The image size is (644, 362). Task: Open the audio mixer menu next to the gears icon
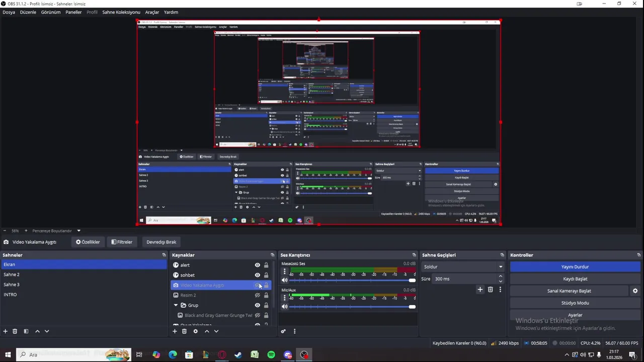point(295,331)
